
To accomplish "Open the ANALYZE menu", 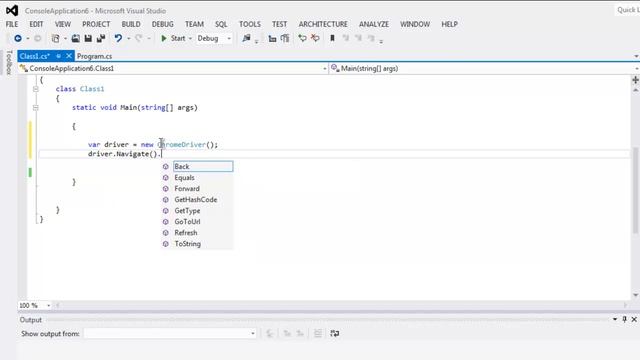I will tap(374, 24).
